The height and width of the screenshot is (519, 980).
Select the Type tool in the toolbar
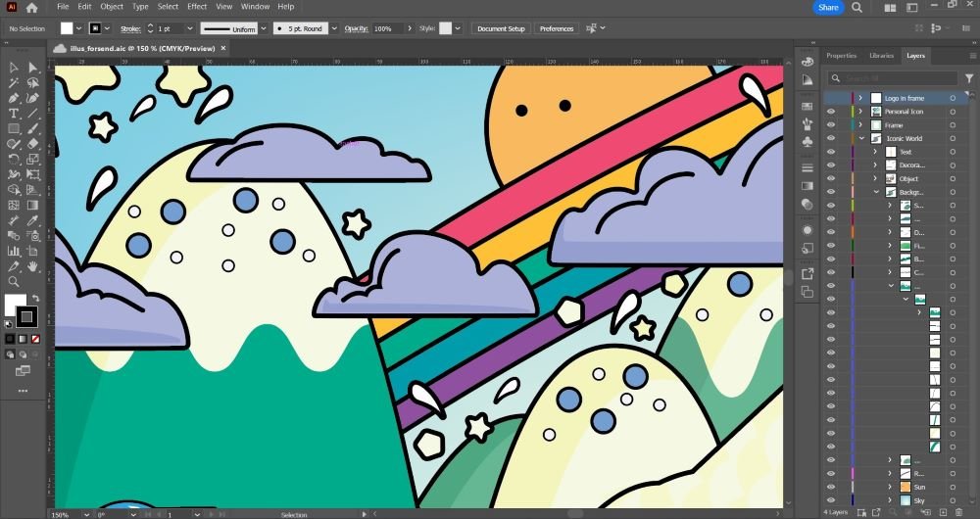click(x=14, y=114)
